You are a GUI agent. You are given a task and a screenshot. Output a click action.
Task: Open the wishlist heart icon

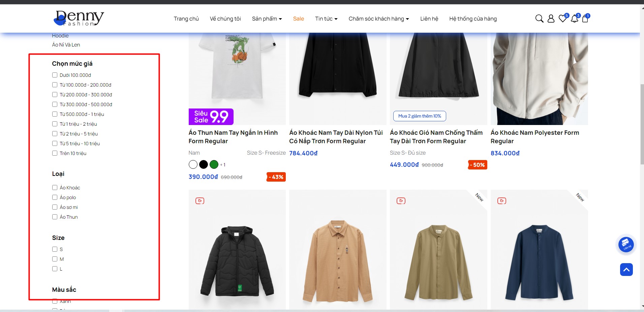click(562, 19)
